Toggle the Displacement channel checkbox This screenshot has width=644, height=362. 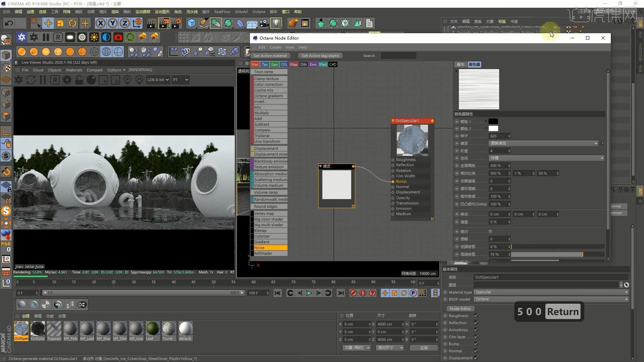[x=476, y=358]
